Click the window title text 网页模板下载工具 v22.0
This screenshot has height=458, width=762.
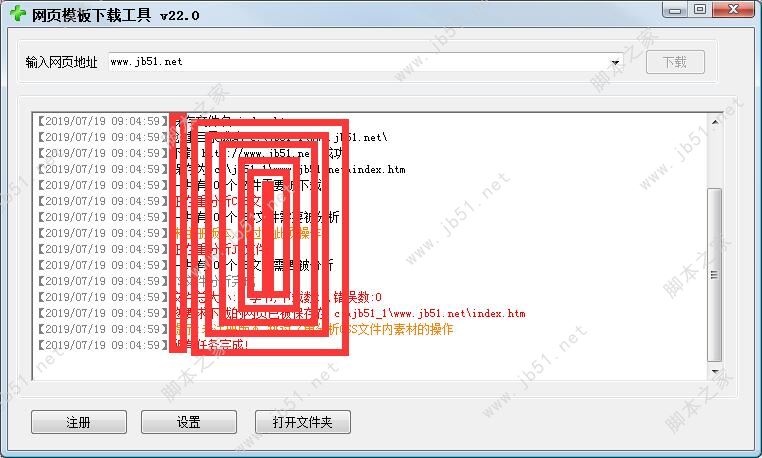(116, 15)
